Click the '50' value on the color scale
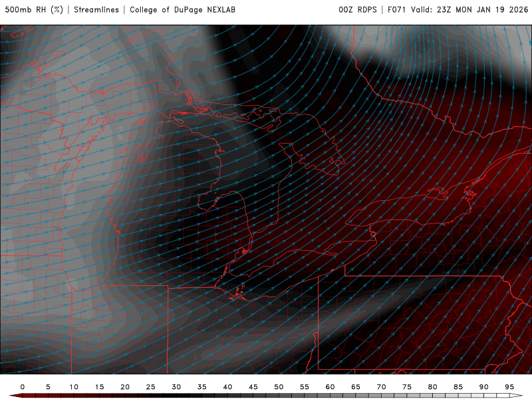 tap(279, 387)
